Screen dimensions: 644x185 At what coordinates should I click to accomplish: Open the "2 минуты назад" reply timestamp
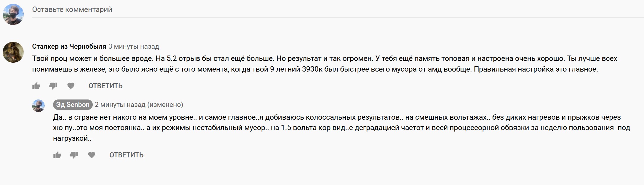tap(120, 105)
